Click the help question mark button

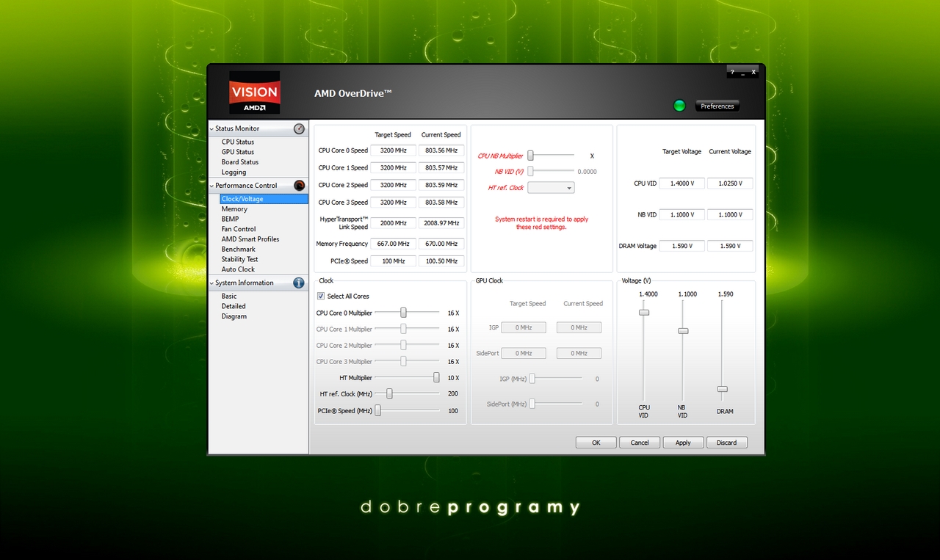click(x=732, y=73)
